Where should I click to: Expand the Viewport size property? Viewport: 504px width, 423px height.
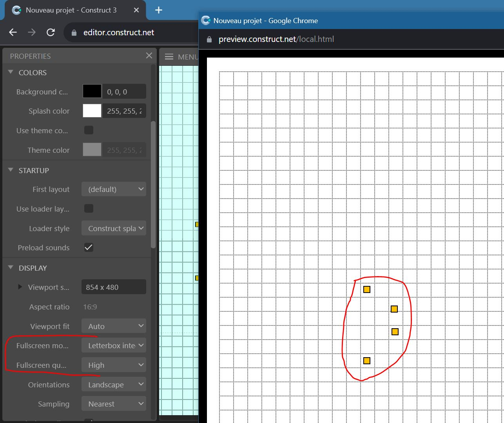coord(20,287)
